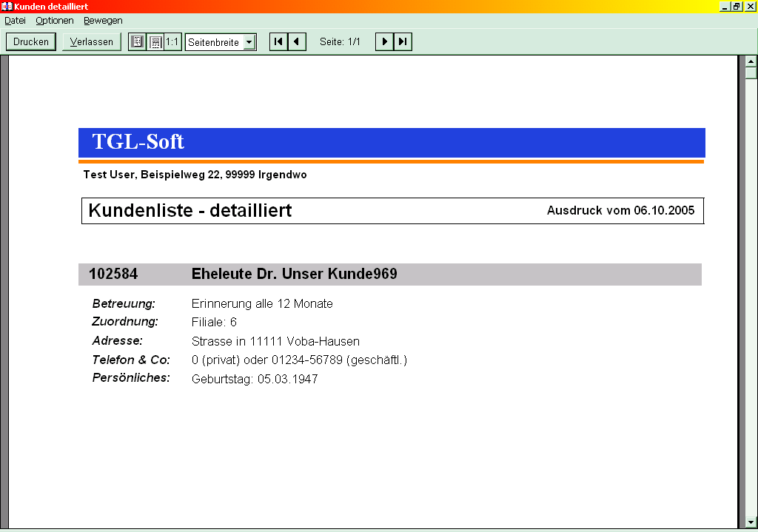The width and height of the screenshot is (758, 532).
Task: Open the Optionen menu
Action: (x=55, y=20)
